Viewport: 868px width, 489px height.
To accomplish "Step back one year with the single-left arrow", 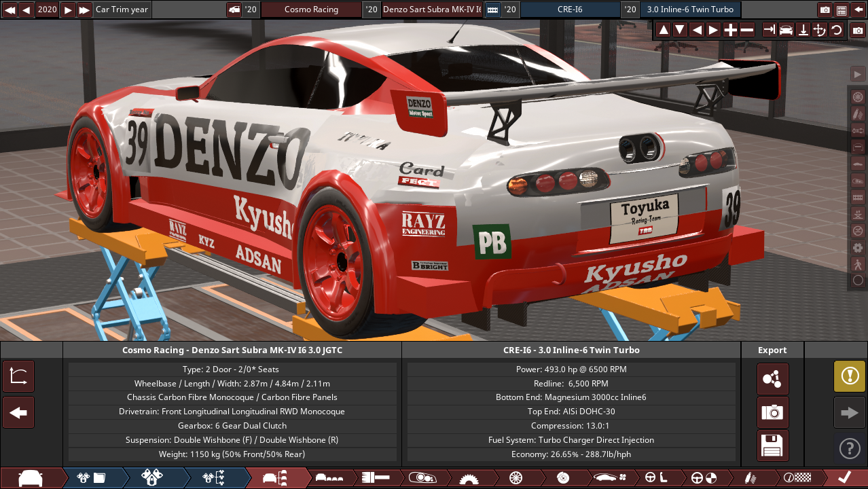I will [x=26, y=10].
